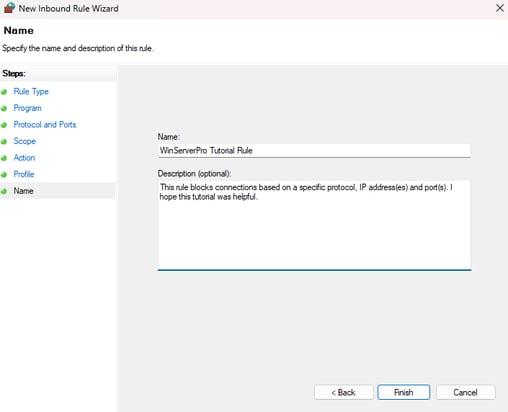Click the firewall wizard title bar icon

9,8
